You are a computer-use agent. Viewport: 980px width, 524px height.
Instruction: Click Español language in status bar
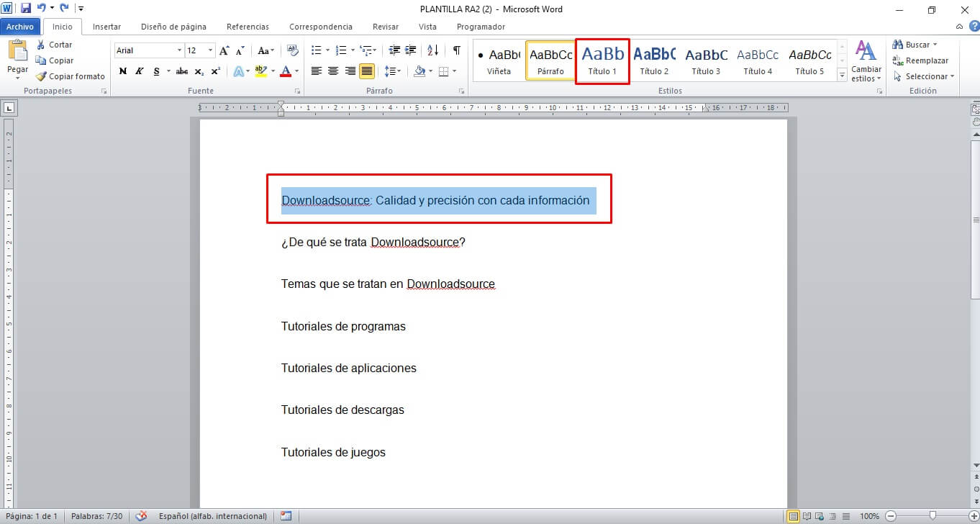click(x=213, y=516)
